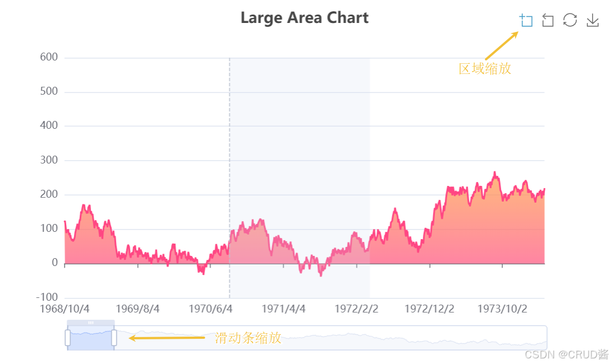Image resolution: width=611 pixels, height=364 pixels.
Task: Click x-axis label 1972/12/2
Action: pos(429,309)
